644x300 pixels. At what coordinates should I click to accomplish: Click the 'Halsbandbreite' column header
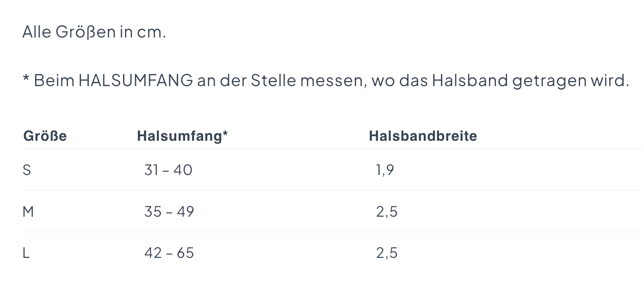click(423, 136)
